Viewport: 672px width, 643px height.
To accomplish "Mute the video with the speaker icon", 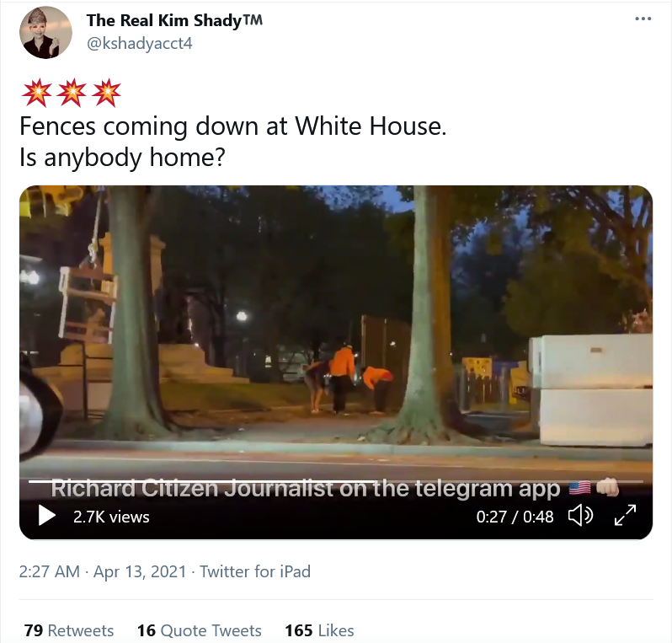I will (580, 516).
